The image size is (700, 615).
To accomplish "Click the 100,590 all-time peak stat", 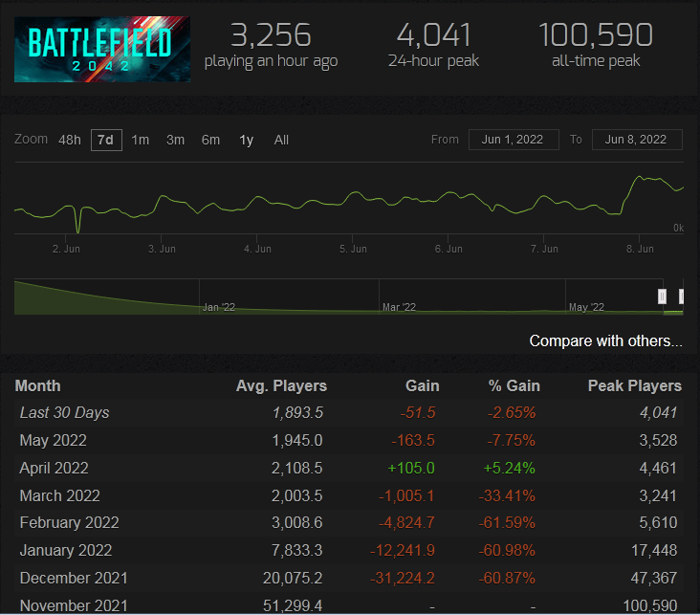I will (596, 47).
